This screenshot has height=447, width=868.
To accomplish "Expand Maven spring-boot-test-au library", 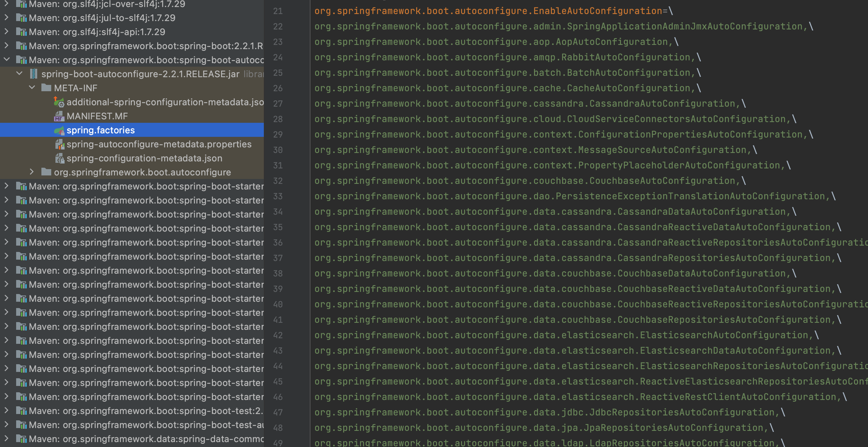I will [7, 424].
